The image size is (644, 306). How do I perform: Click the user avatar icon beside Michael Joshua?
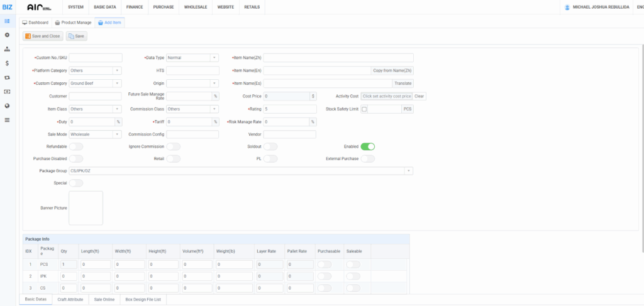(x=567, y=7)
